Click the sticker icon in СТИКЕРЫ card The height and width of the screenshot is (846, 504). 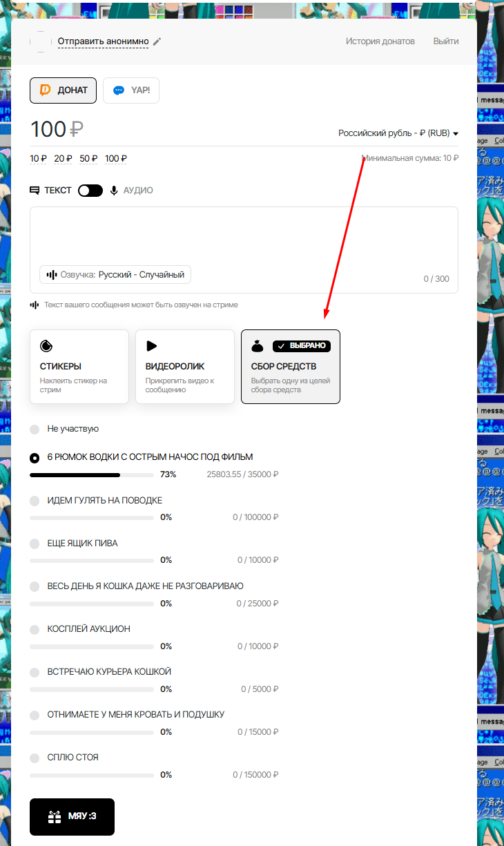tap(46, 346)
